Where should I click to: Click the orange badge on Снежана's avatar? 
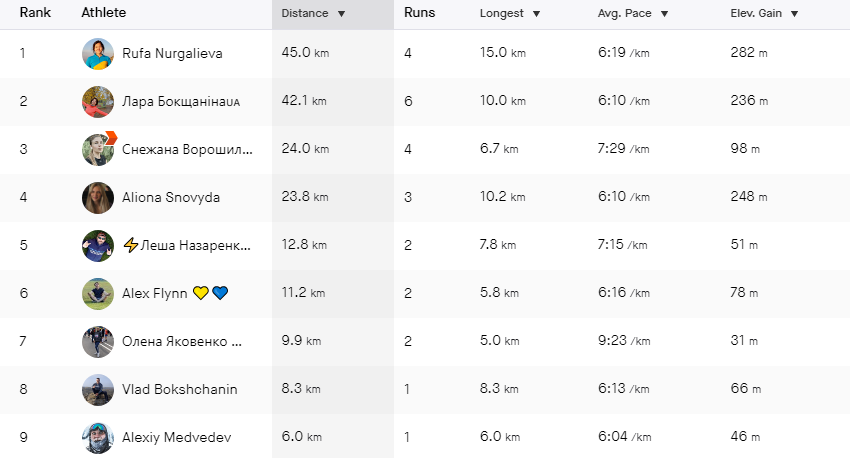111,137
